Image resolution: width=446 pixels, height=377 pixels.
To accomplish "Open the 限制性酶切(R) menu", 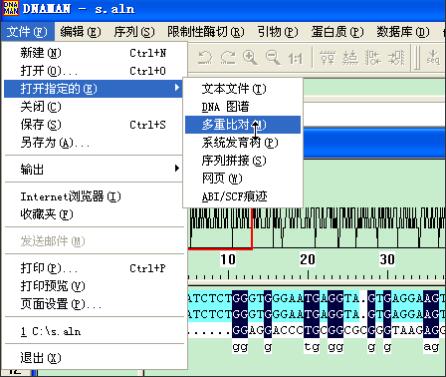I will point(206,32).
